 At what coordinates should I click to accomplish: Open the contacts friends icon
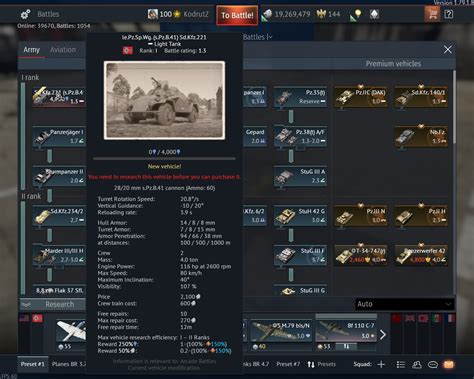tap(417, 364)
